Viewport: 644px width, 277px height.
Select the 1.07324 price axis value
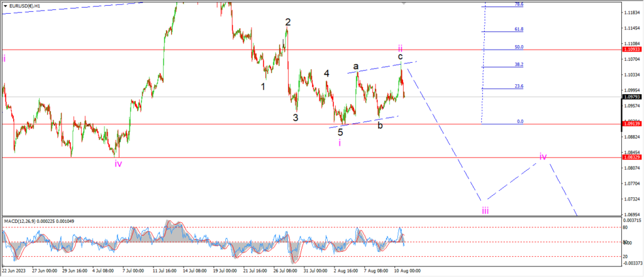click(631, 199)
